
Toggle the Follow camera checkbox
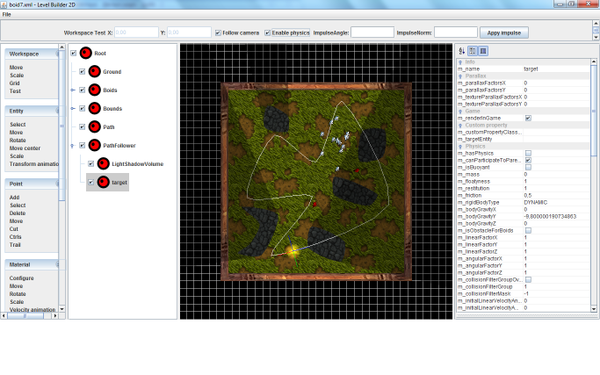pyautogui.click(x=218, y=33)
